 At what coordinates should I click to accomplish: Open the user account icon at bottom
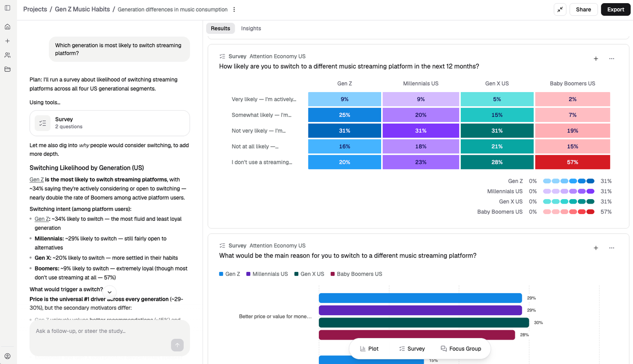7,356
